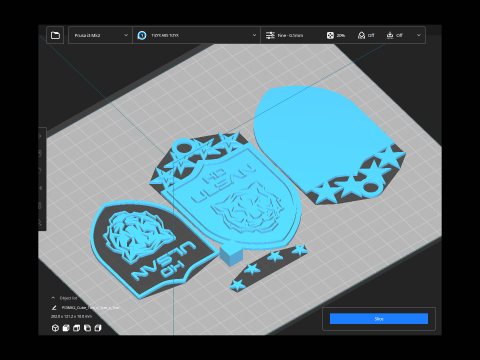Click the model dimensions text

tap(71, 316)
